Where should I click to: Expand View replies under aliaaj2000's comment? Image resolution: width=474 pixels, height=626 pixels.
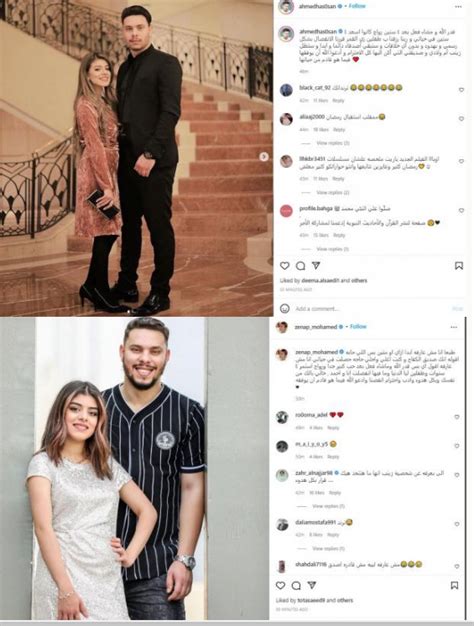(x=333, y=143)
